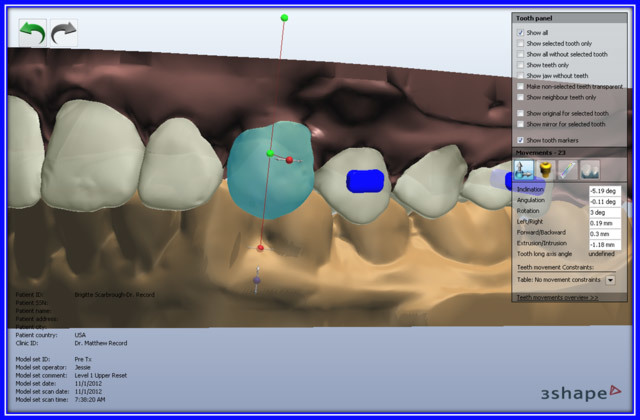Disable Show tooth markers
This screenshot has width=640, height=420.
point(521,140)
